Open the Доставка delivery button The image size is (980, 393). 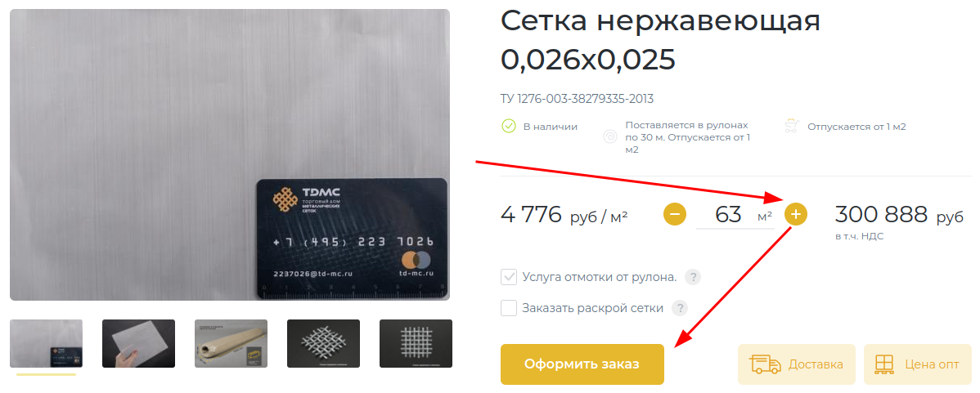(796, 364)
